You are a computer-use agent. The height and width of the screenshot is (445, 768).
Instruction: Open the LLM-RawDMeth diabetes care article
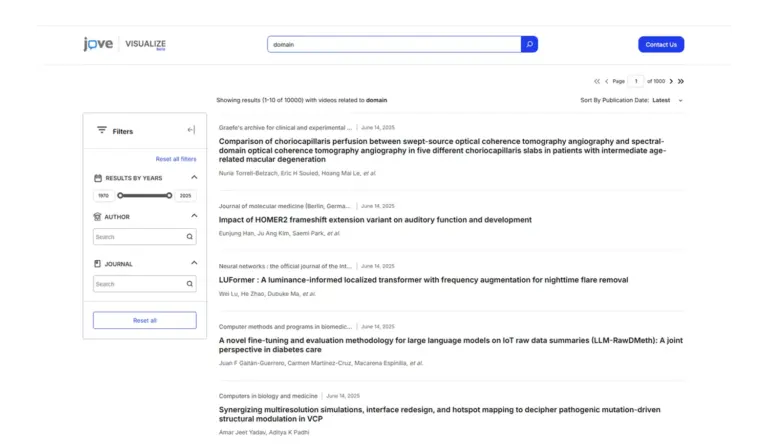(x=451, y=345)
